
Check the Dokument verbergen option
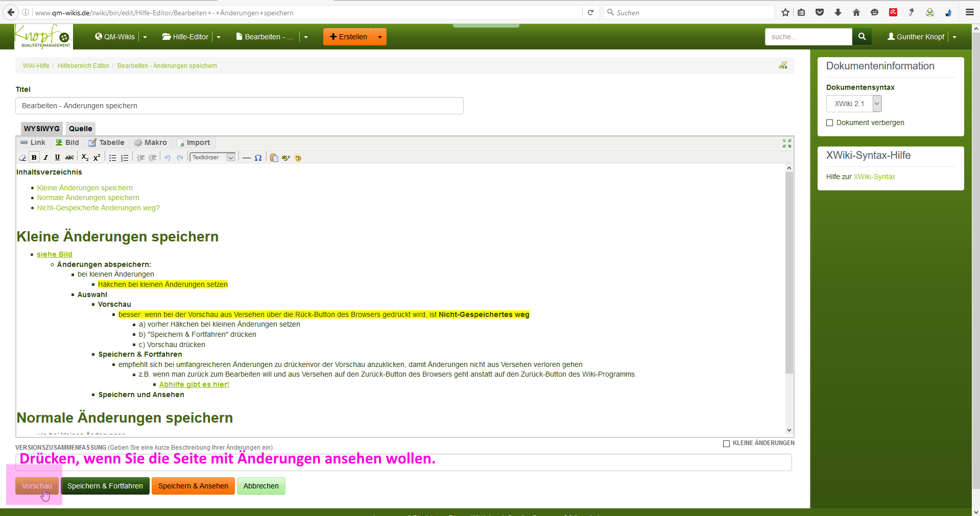click(x=830, y=123)
